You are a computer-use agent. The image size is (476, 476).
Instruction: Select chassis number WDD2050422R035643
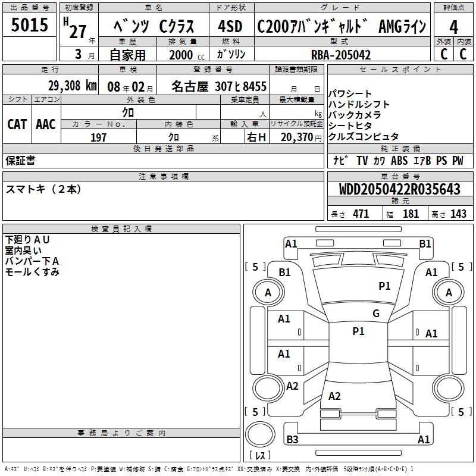(x=400, y=189)
